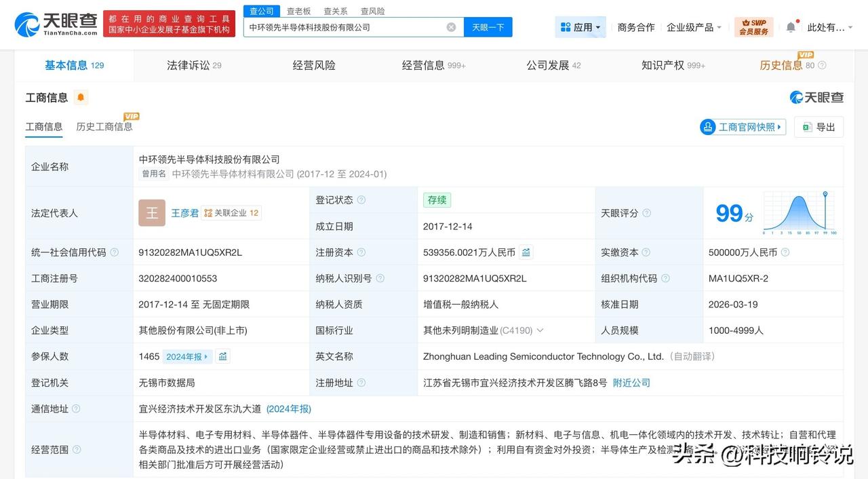The height and width of the screenshot is (479, 868).
Task: Open the capital trend chart icon beside 注册资本
Action: (x=526, y=252)
